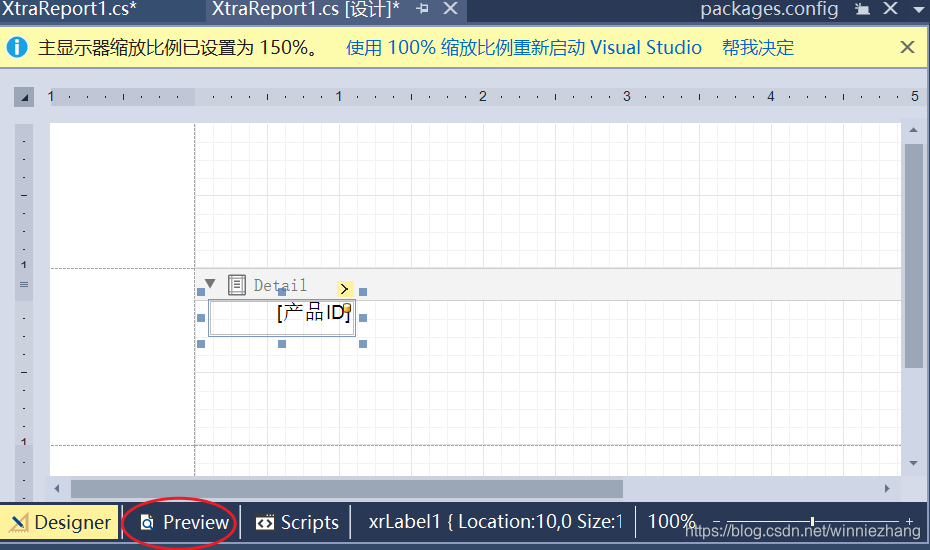Select the [产品ID] label control

point(282,318)
